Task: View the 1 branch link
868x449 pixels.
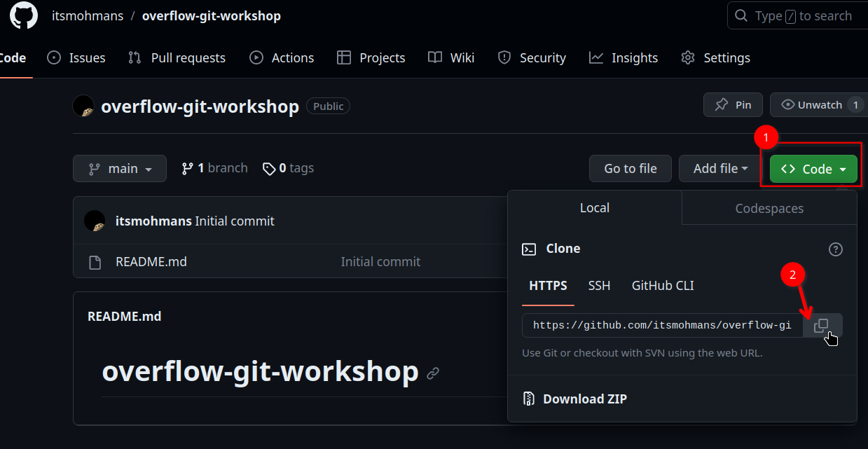Action: 214,168
